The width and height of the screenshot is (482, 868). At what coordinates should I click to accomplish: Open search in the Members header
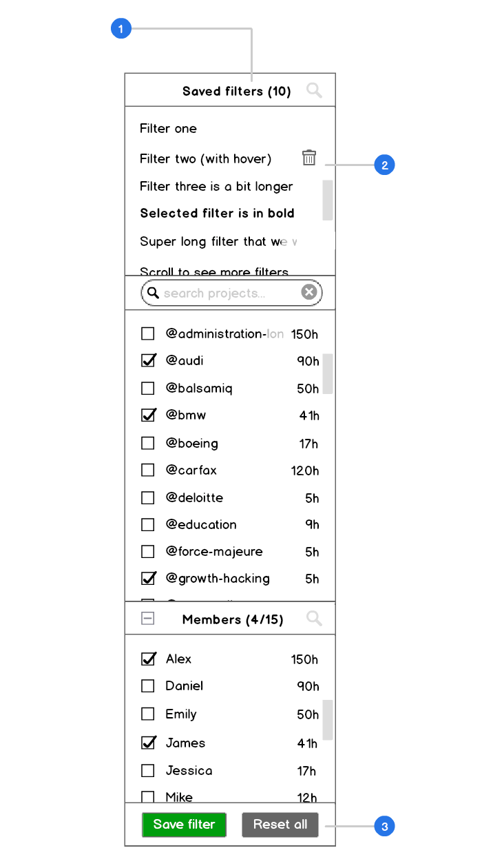(314, 619)
